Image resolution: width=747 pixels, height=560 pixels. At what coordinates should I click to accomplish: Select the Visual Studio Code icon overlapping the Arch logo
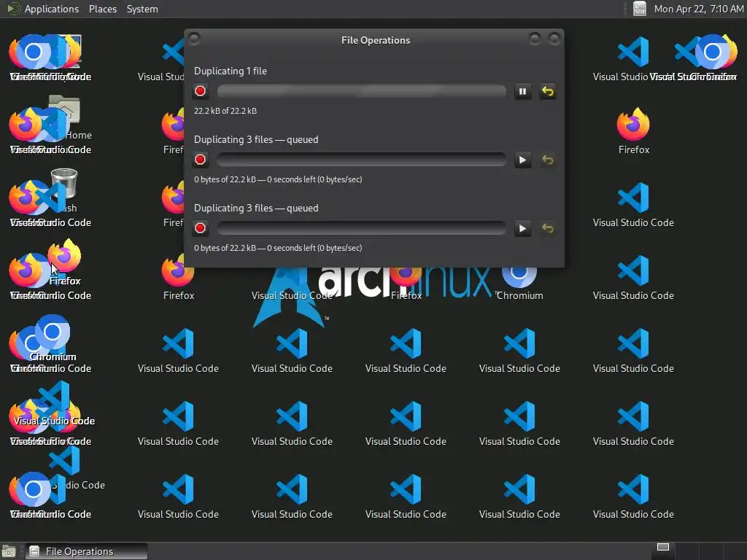click(x=292, y=284)
